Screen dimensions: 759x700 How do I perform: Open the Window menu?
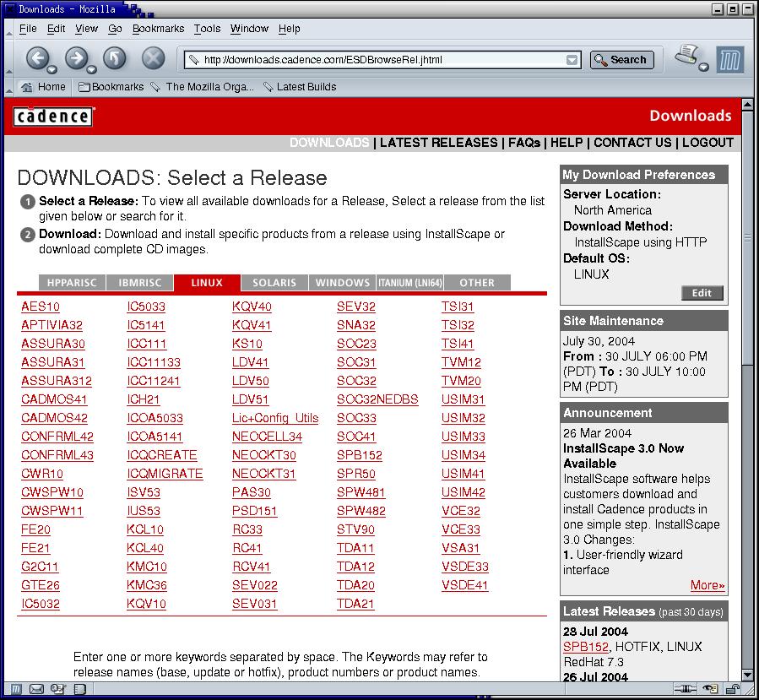point(249,29)
